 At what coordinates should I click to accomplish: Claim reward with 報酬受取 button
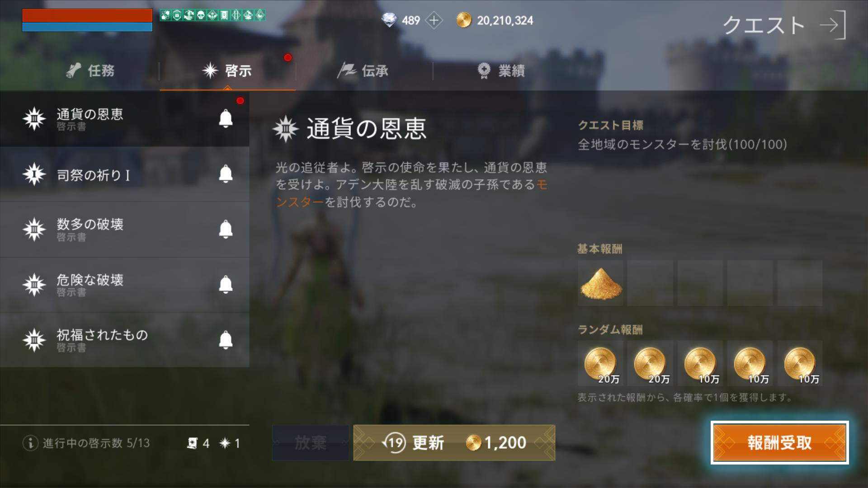pos(779,443)
